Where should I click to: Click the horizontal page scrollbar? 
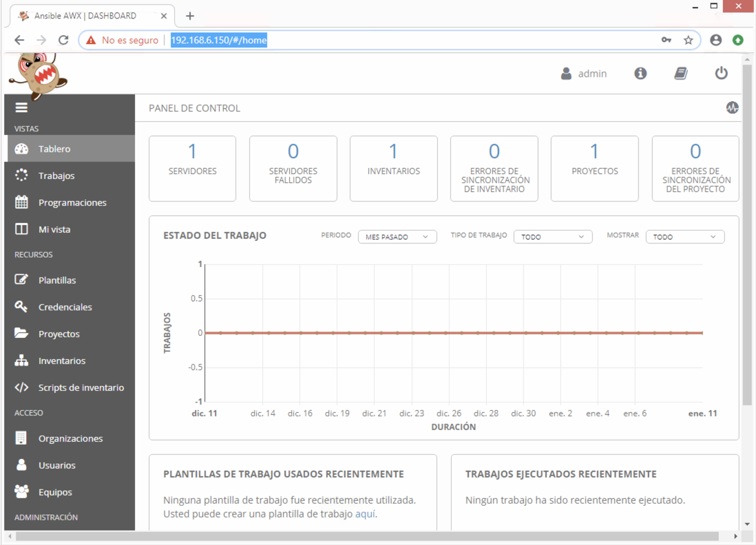[x=367, y=536]
